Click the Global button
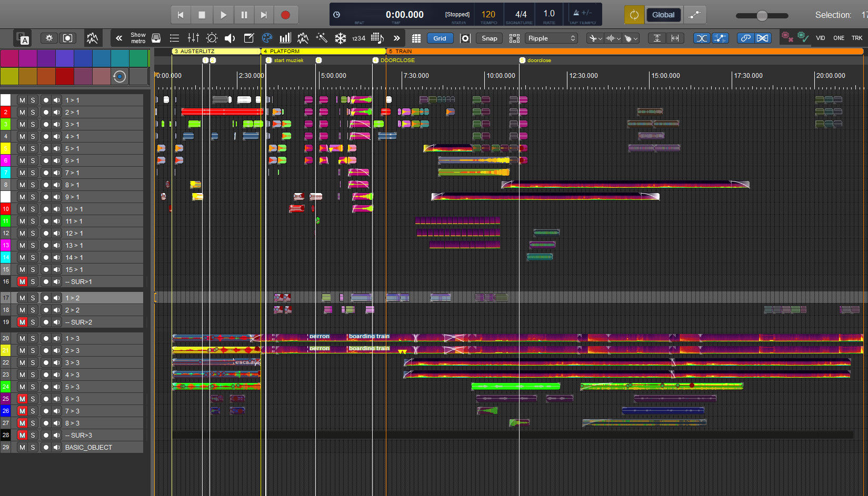The image size is (868, 496). (663, 15)
